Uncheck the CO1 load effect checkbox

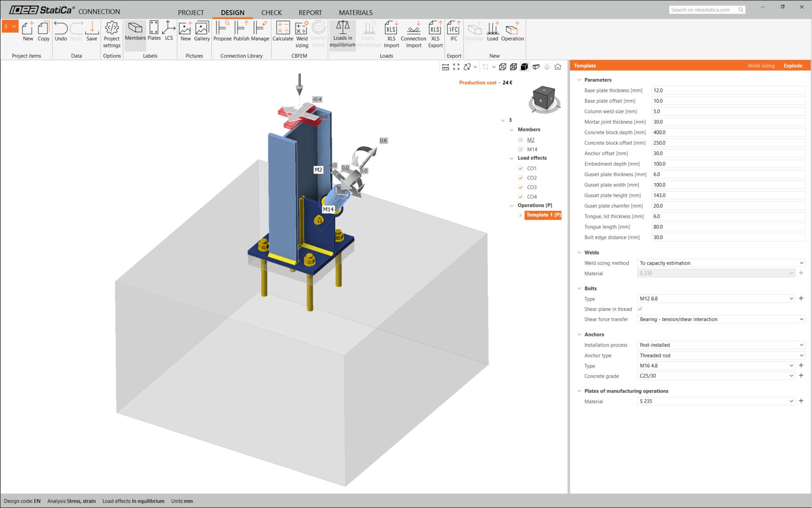pyautogui.click(x=521, y=168)
